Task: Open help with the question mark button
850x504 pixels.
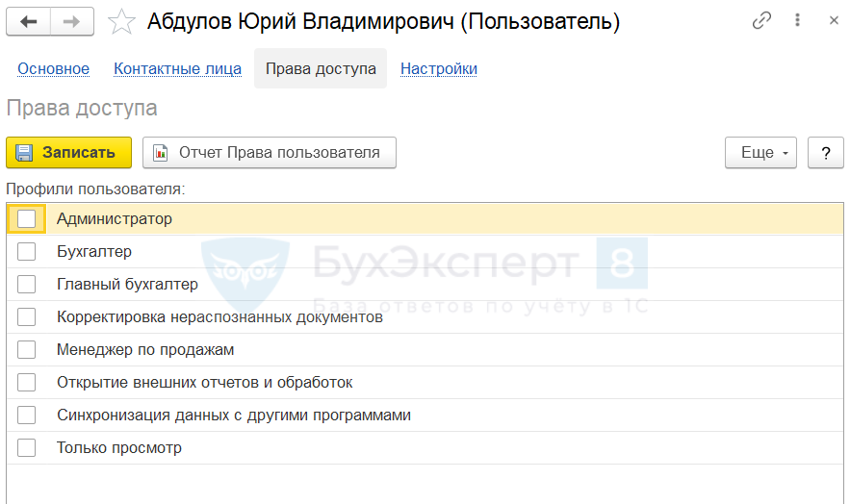Action: pos(825,153)
